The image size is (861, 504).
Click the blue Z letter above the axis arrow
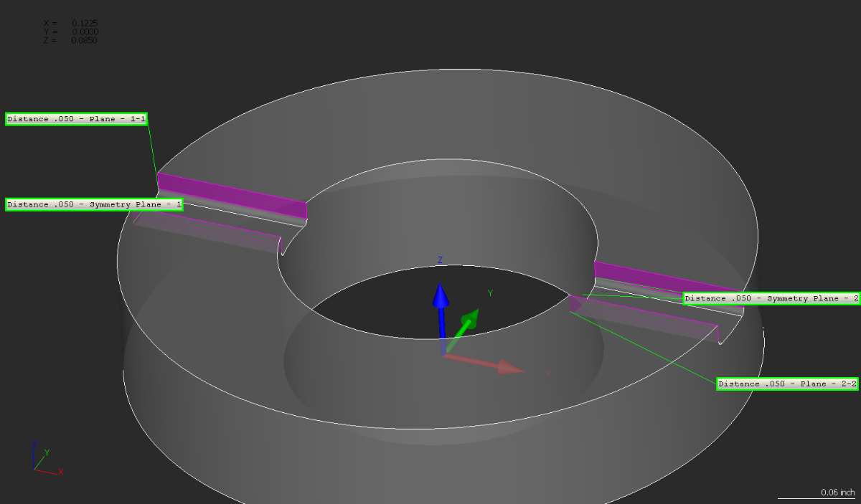tap(440, 260)
